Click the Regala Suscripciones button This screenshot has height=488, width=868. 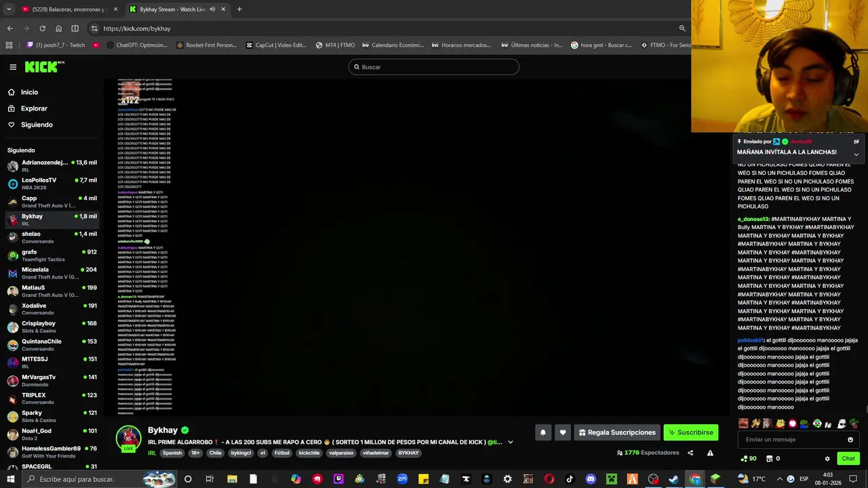(616, 432)
